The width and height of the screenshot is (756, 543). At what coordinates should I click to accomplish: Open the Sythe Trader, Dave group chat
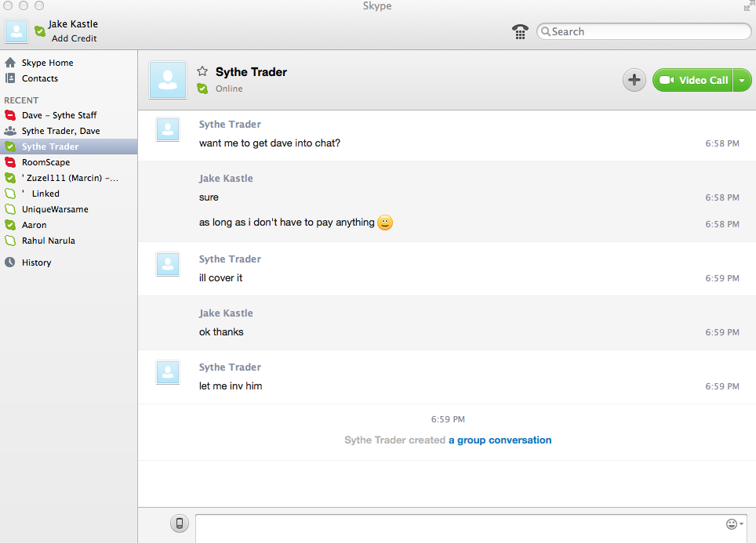pos(68,131)
